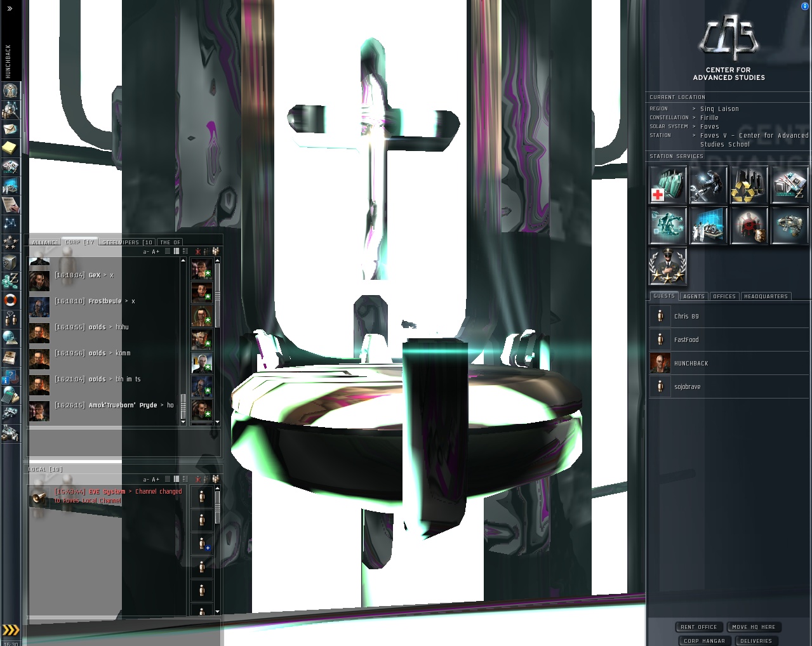
Task: Open the Wallet icon in the sidebar
Action: coord(10,280)
